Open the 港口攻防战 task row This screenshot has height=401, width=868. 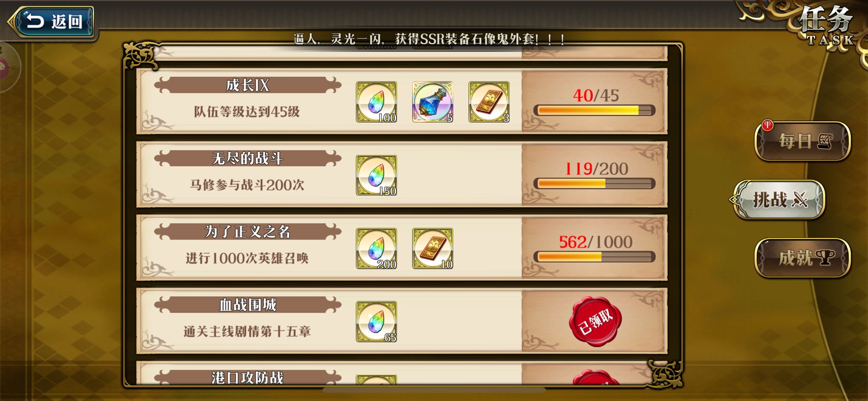[402, 373]
